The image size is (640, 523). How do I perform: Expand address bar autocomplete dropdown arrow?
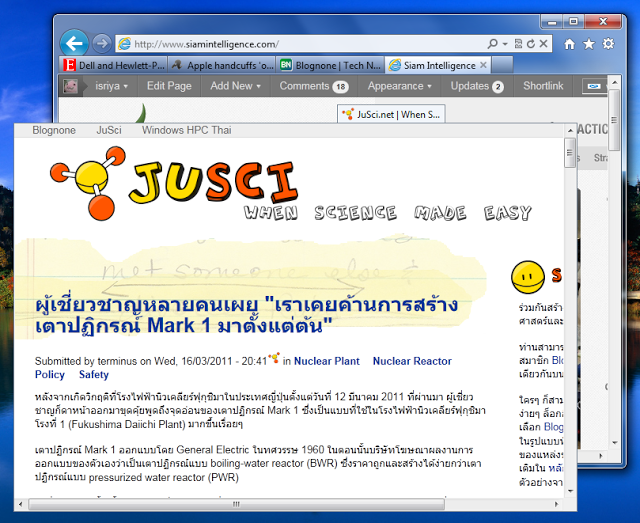click(505, 44)
